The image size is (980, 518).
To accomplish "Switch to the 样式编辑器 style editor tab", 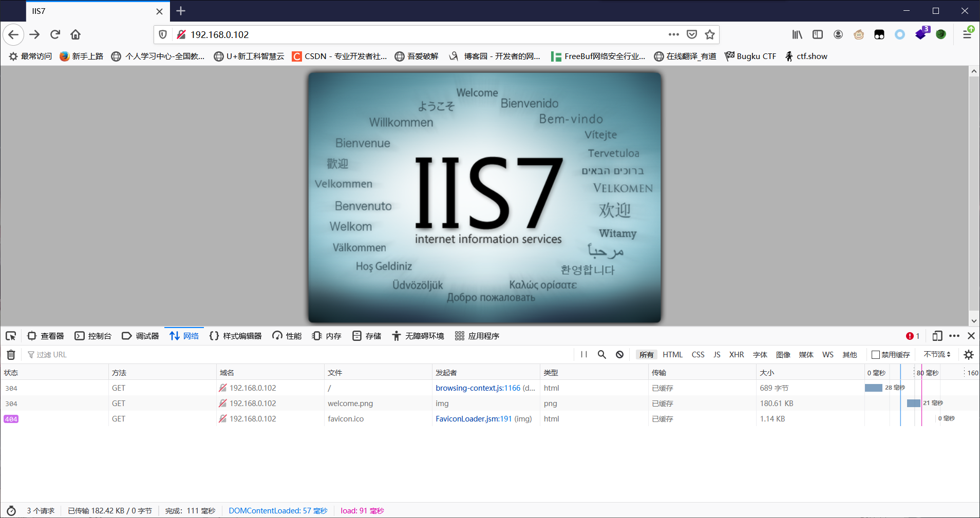I will [236, 336].
